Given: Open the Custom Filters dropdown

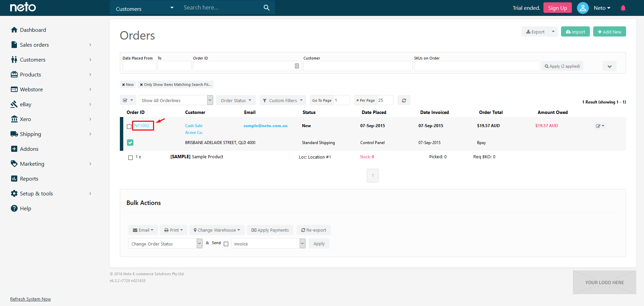Looking at the screenshot, I should coord(283,100).
